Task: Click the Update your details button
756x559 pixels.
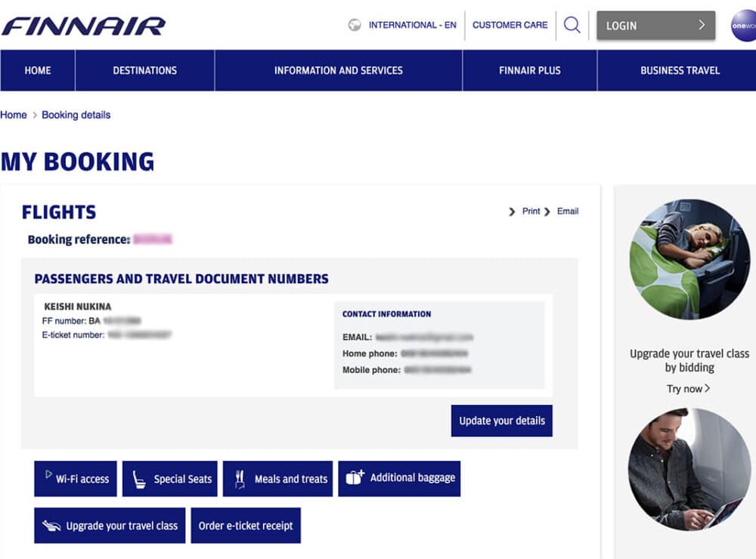Action: [x=501, y=421]
